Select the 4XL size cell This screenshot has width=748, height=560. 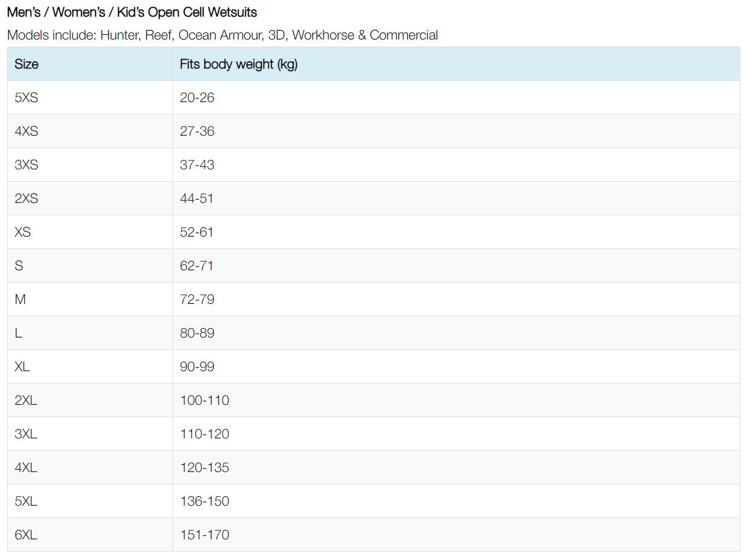click(26, 468)
